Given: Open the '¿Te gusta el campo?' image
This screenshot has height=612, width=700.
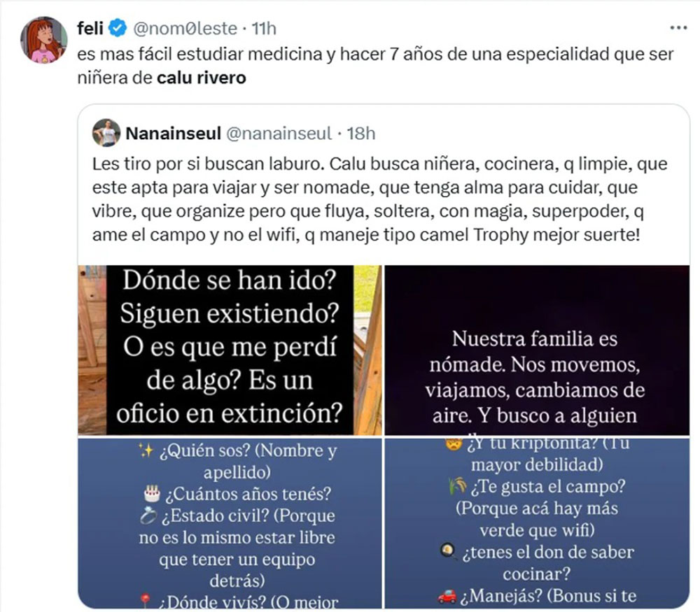Looking at the screenshot, I should point(538,523).
